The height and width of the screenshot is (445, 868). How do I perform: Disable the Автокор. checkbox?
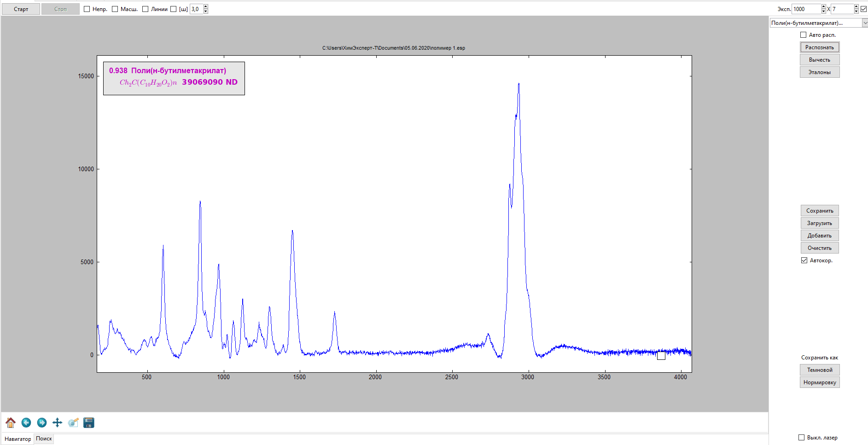804,260
